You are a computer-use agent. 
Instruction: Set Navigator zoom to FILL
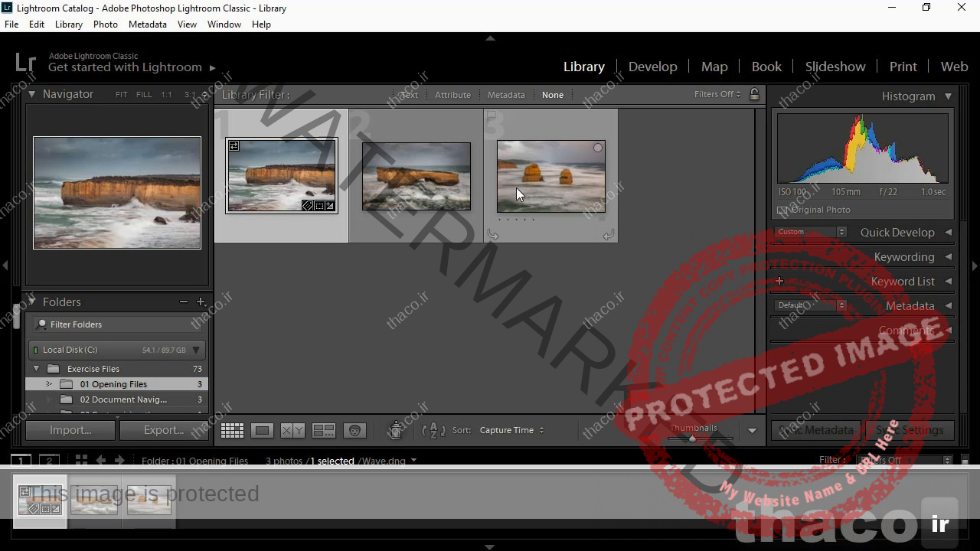click(x=144, y=95)
